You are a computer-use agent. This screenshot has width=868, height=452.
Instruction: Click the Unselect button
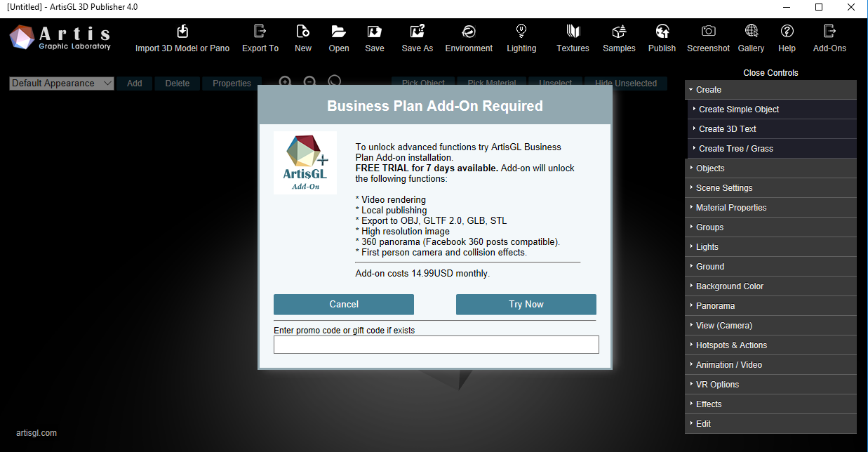(x=555, y=83)
